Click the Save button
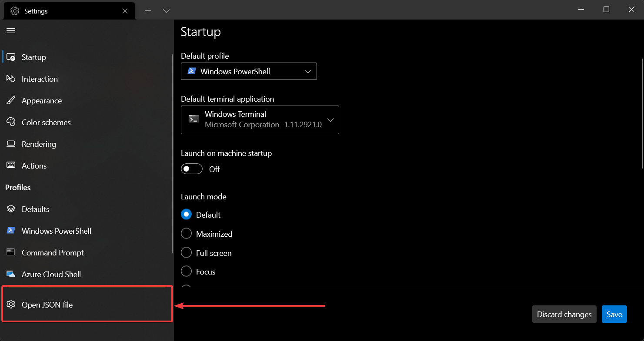 (614, 314)
